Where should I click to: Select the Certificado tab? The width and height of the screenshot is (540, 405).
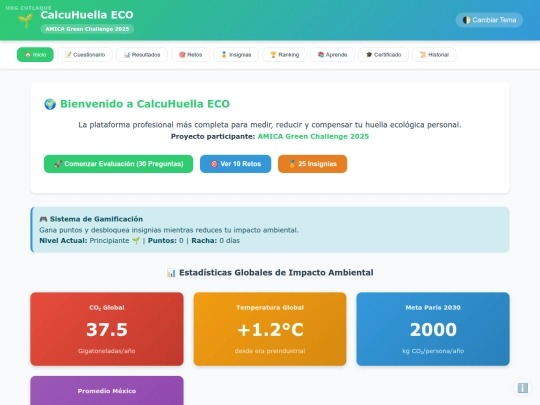(383, 54)
